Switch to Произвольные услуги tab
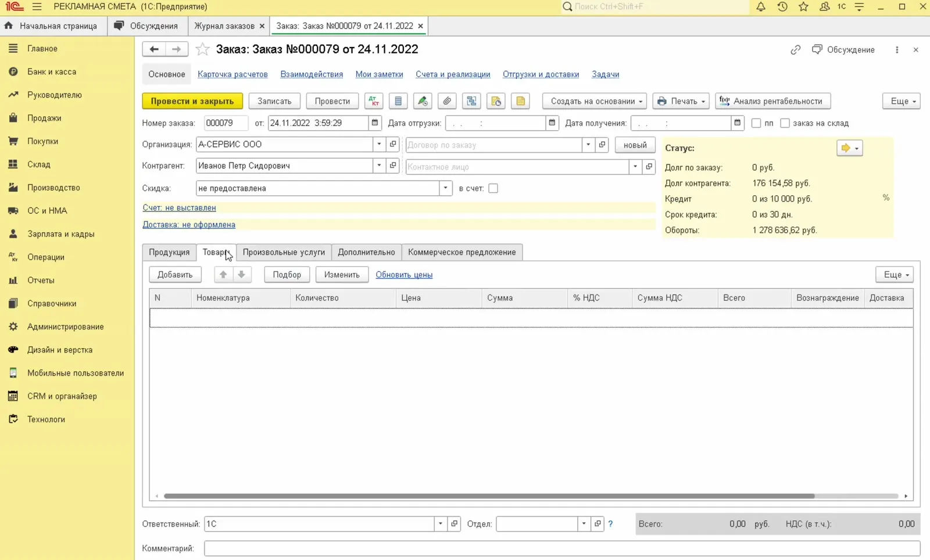The image size is (930, 560). [x=284, y=252]
